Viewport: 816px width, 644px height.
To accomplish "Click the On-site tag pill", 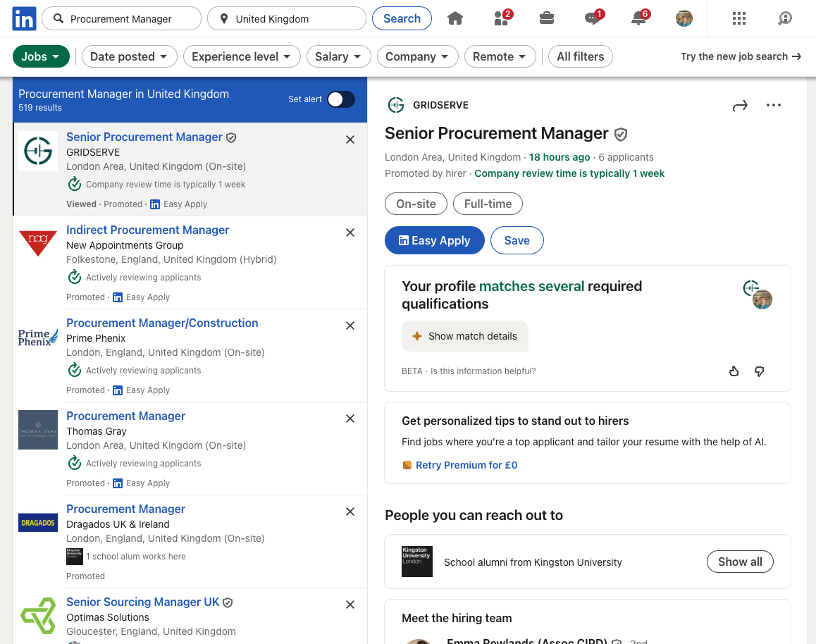I will pos(416,204).
